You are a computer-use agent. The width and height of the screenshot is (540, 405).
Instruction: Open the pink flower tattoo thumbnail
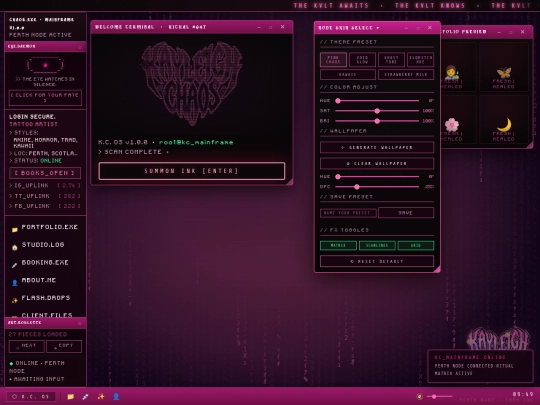pyautogui.click(x=452, y=120)
